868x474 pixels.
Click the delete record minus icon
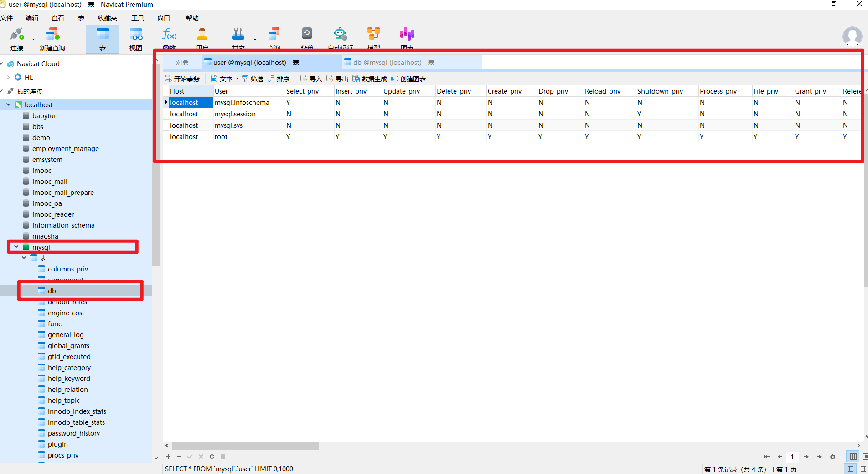click(x=179, y=457)
